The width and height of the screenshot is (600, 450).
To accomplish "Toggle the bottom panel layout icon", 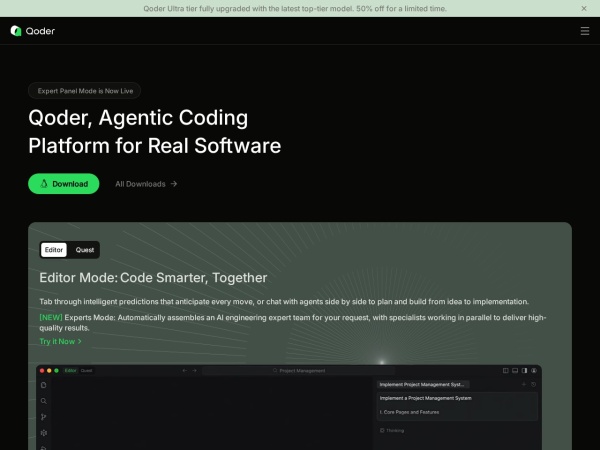I will (x=515, y=370).
